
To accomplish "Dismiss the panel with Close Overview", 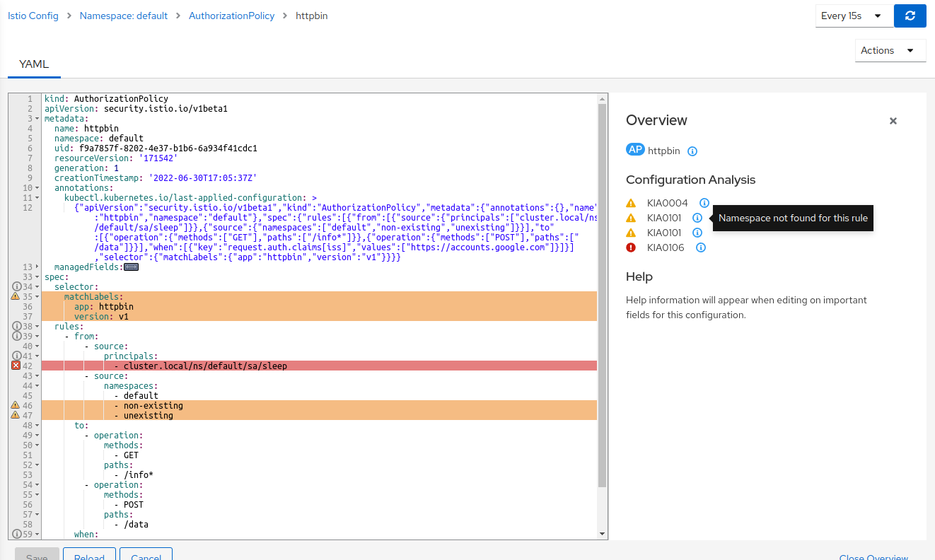I will click(x=873, y=556).
